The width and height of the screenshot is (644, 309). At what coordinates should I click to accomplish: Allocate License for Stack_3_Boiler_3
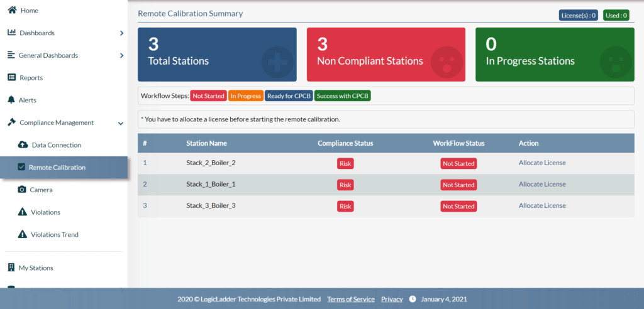(x=542, y=205)
